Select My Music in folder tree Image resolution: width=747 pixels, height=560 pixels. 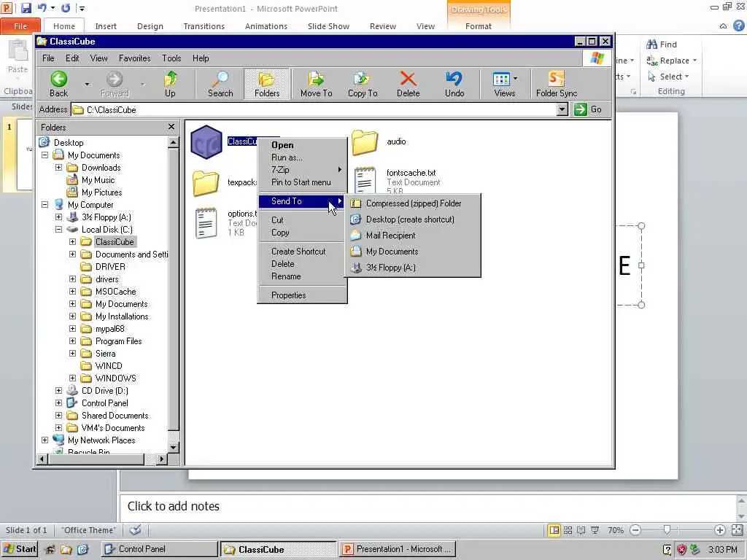tap(98, 180)
